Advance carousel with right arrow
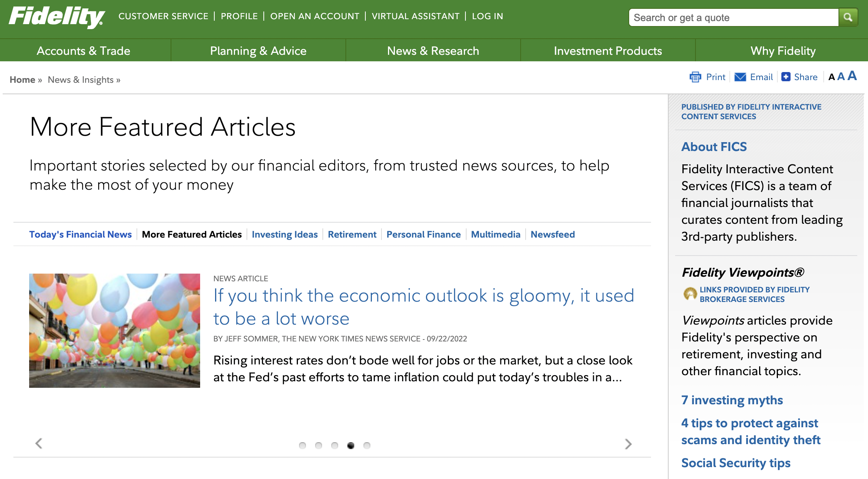Image resolution: width=868 pixels, height=479 pixels. (x=628, y=444)
